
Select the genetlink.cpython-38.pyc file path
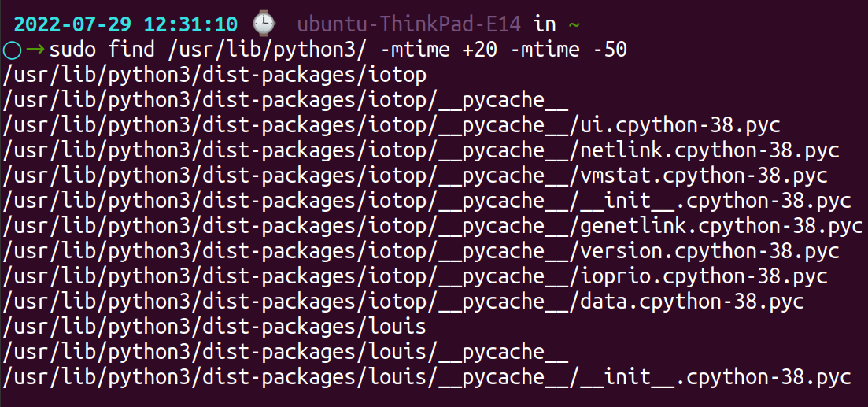tap(433, 226)
